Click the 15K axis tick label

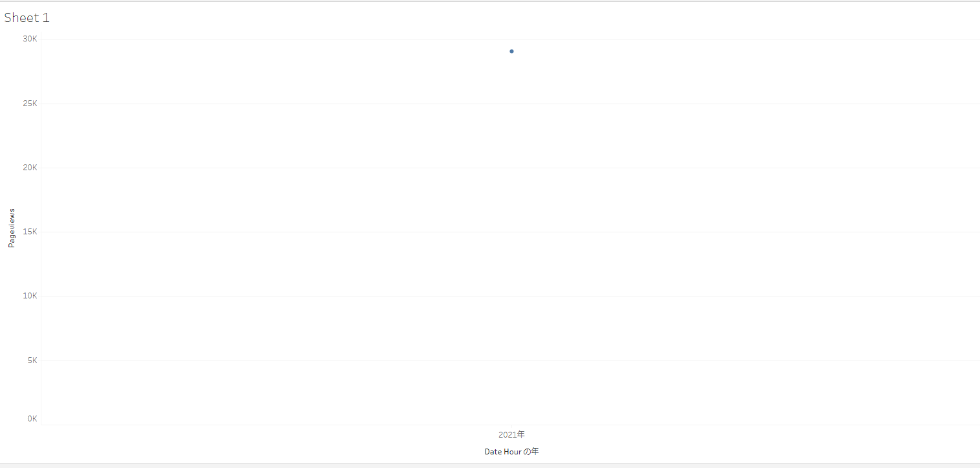coord(30,232)
